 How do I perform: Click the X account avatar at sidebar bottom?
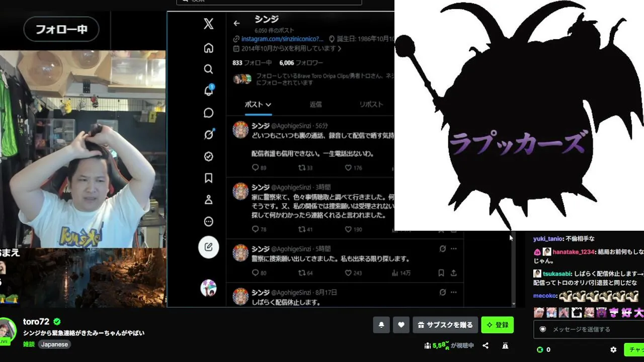(x=208, y=288)
